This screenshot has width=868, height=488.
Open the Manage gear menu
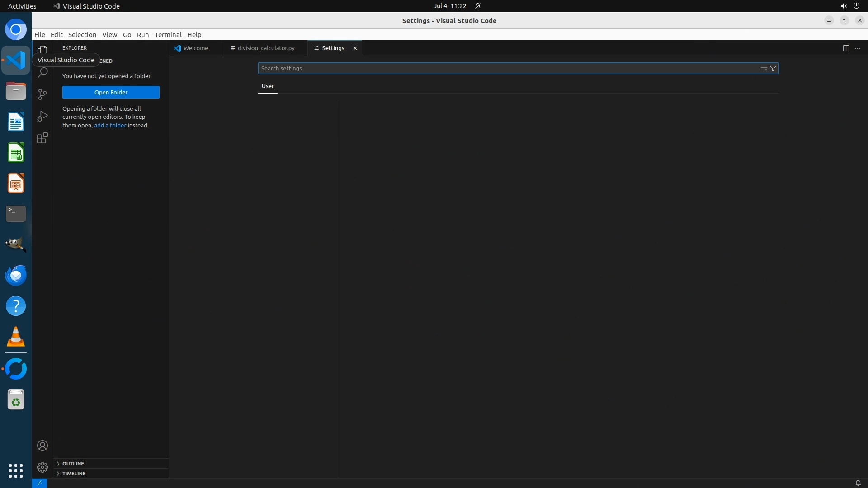pyautogui.click(x=42, y=467)
